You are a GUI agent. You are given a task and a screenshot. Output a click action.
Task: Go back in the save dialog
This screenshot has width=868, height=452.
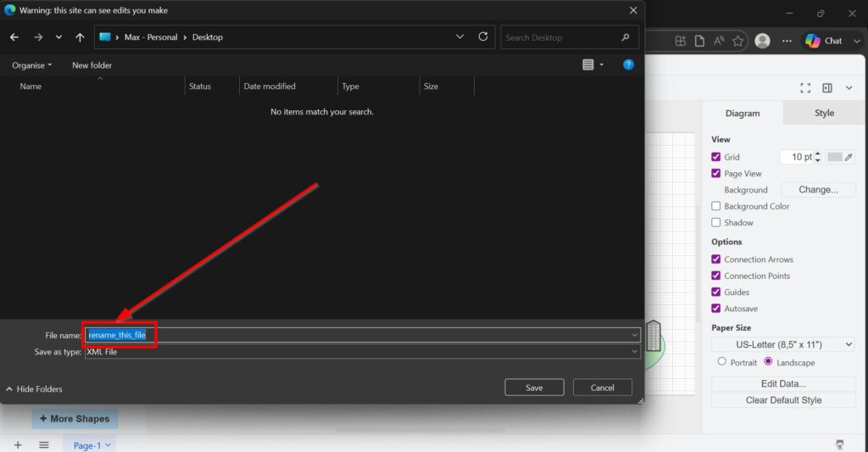tap(14, 37)
